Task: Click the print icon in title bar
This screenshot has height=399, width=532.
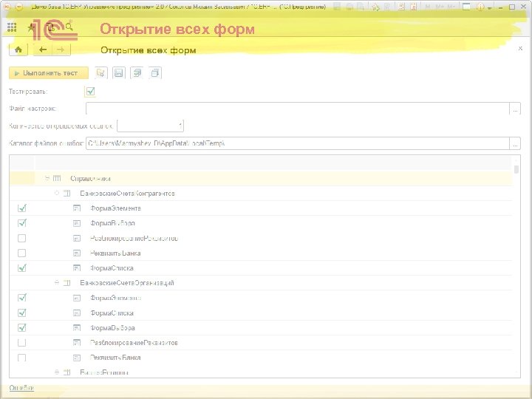Action: [x=349, y=7]
